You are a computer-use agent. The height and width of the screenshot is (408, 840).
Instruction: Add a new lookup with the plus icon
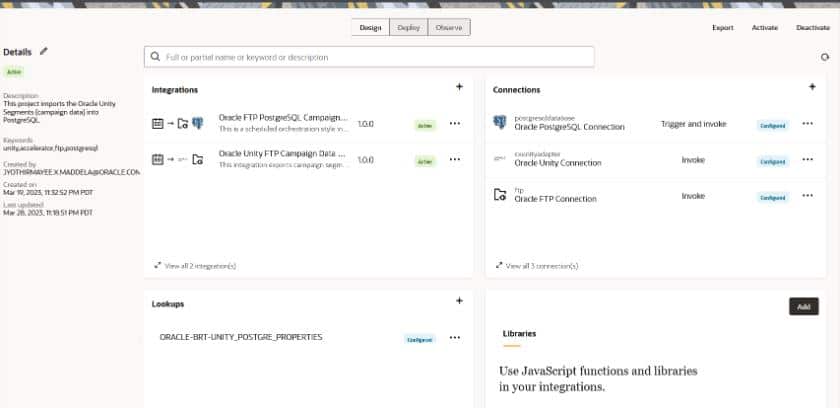pos(459,301)
